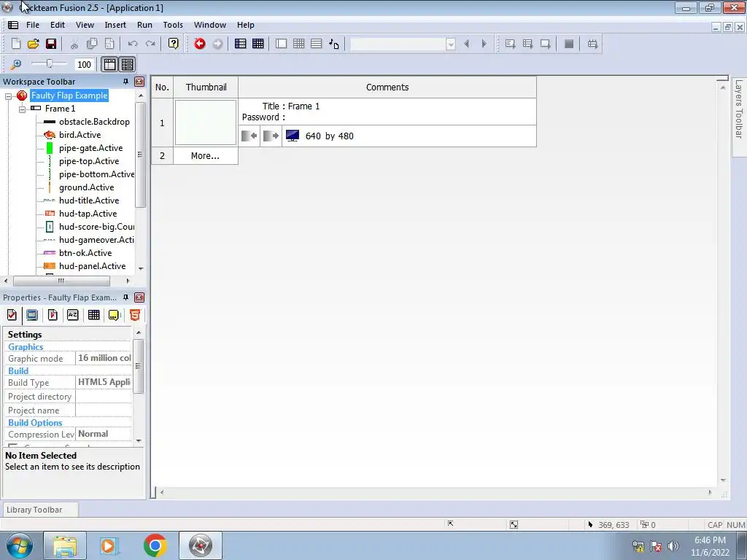
Task: Open the contextual help icon
Action: (x=174, y=44)
